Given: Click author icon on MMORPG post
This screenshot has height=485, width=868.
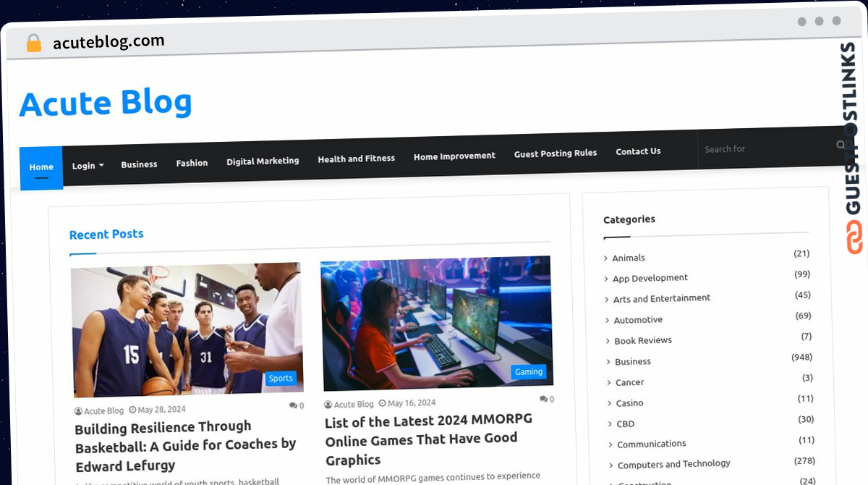Looking at the screenshot, I should pos(328,405).
